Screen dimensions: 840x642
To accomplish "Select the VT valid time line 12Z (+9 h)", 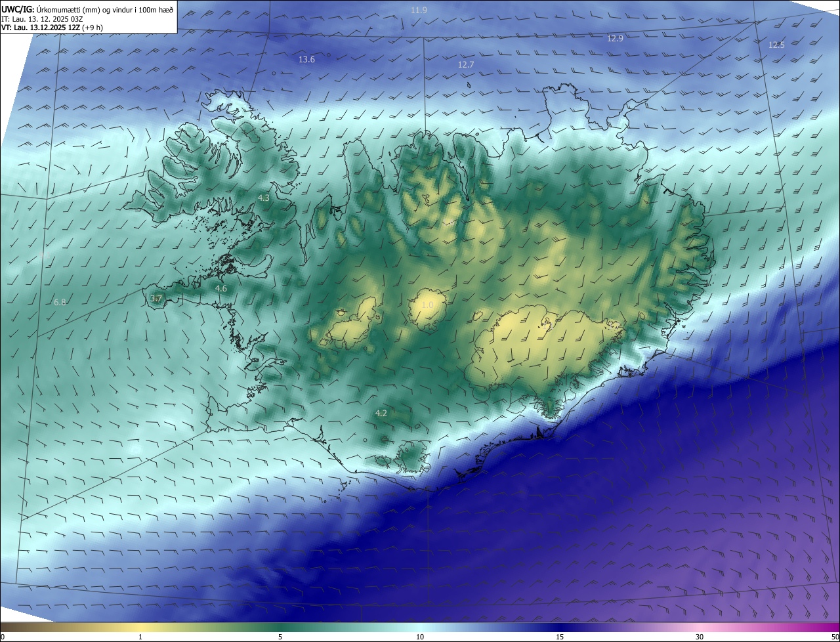I will [52, 27].
